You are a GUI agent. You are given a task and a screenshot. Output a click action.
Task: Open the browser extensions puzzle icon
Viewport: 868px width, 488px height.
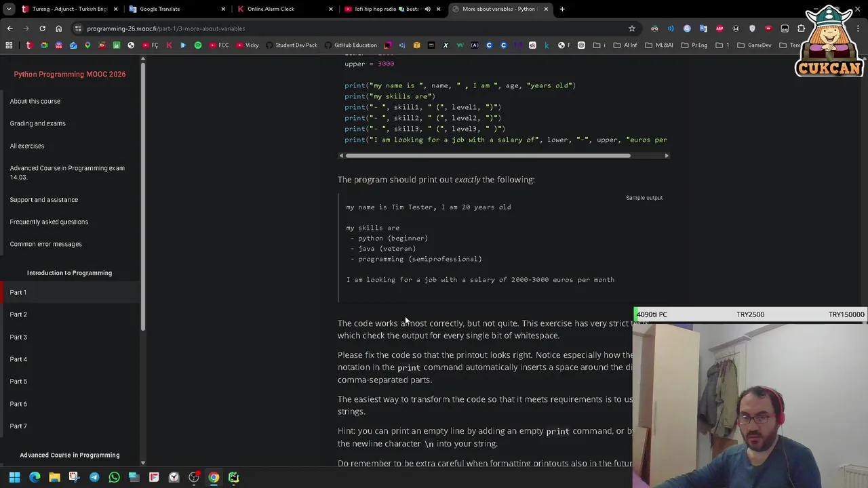coord(801,28)
